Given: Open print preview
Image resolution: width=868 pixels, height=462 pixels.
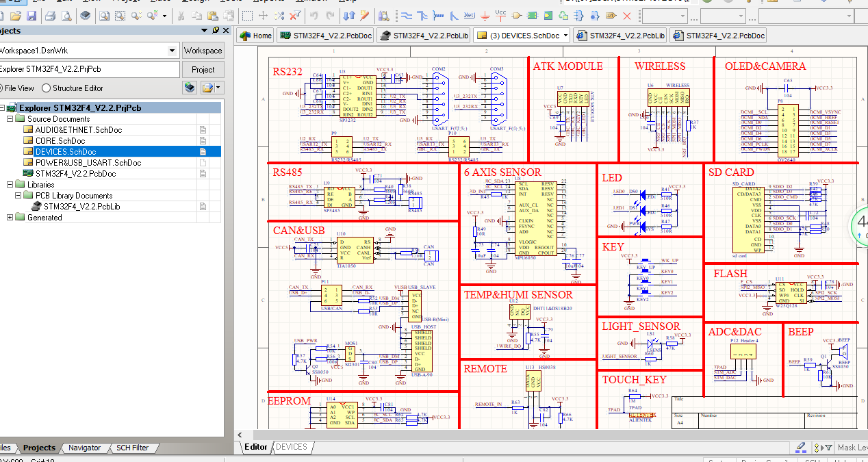Looking at the screenshot, I should click(66, 15).
